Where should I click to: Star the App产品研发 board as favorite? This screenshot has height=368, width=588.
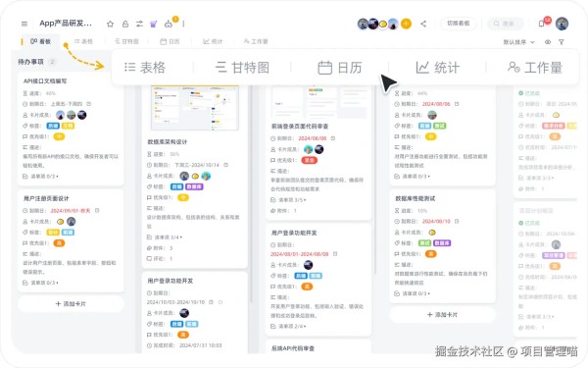110,24
